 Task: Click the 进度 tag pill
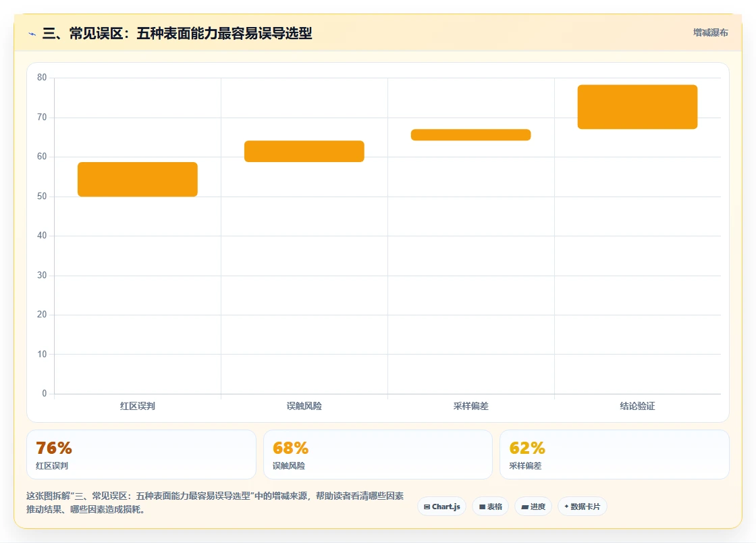533,507
